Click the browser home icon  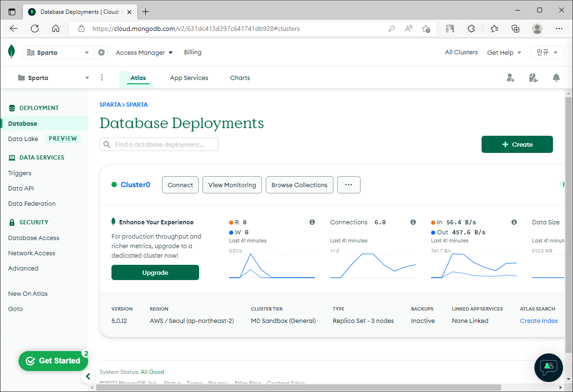tap(56, 29)
